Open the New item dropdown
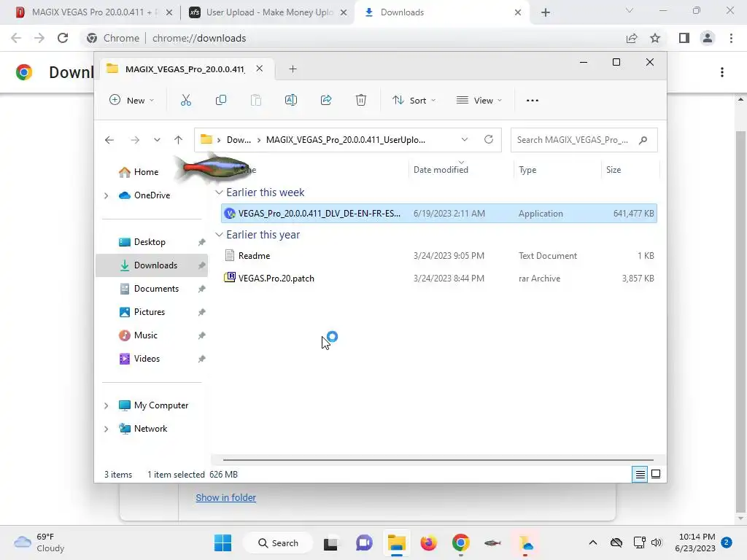Image resolution: width=747 pixels, height=560 pixels. coord(131,100)
